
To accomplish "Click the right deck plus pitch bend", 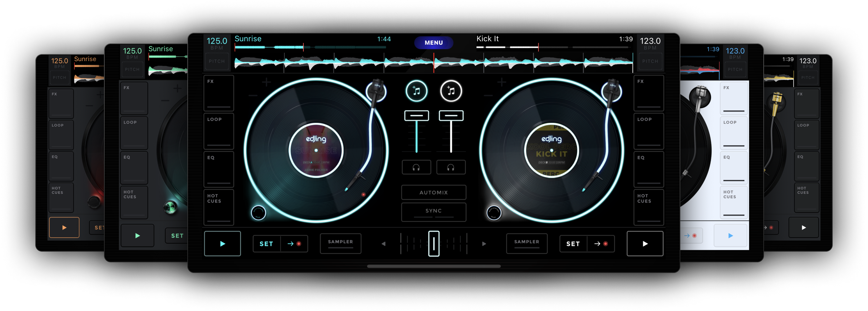I will (x=501, y=82).
